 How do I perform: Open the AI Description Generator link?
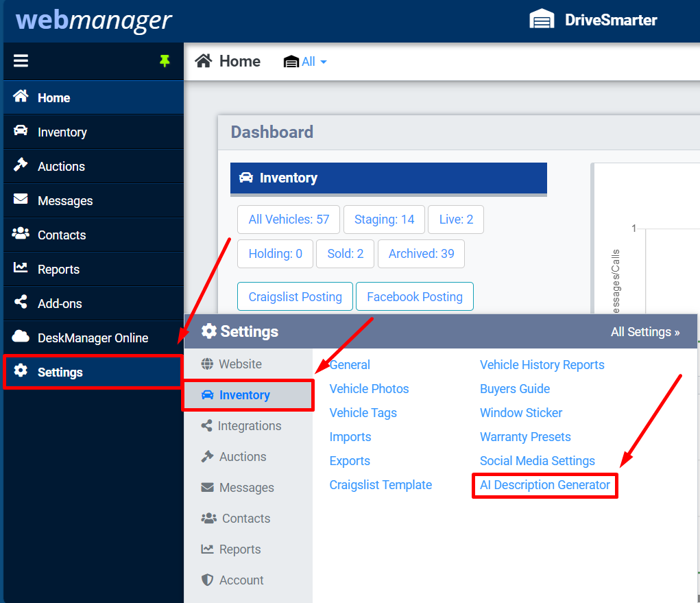[544, 485]
